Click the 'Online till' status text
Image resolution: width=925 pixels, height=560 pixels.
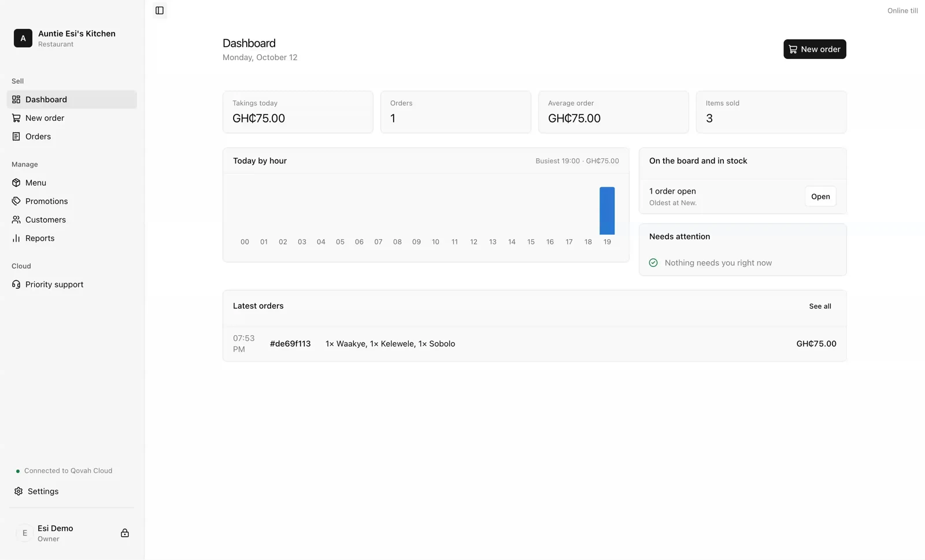(902, 11)
